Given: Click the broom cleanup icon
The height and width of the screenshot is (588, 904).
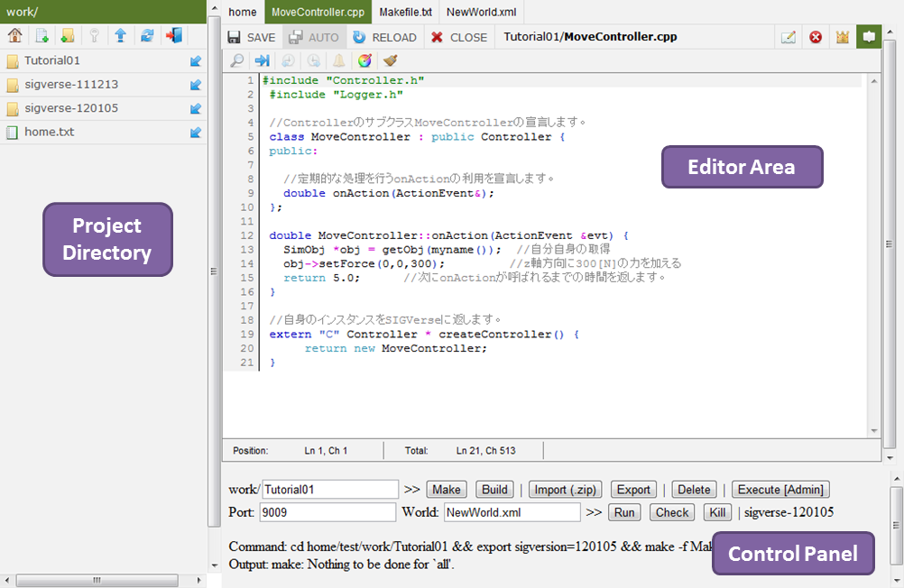Looking at the screenshot, I should [390, 61].
